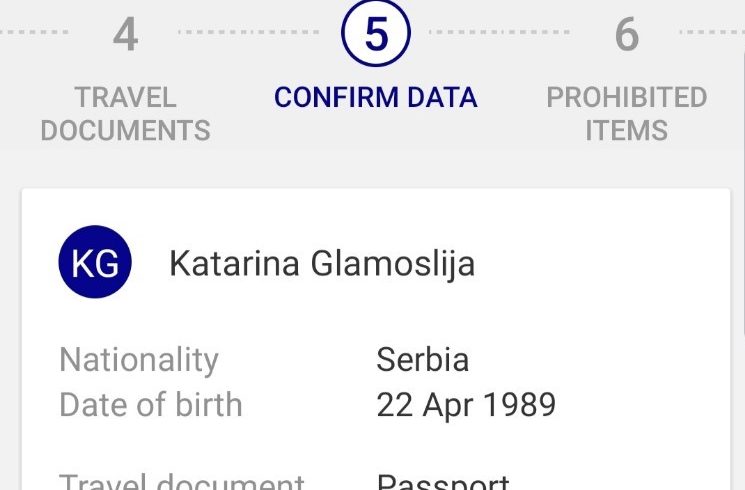Click the scrollbar on the right edge
The width and height of the screenshot is (745, 490).
(743, 190)
